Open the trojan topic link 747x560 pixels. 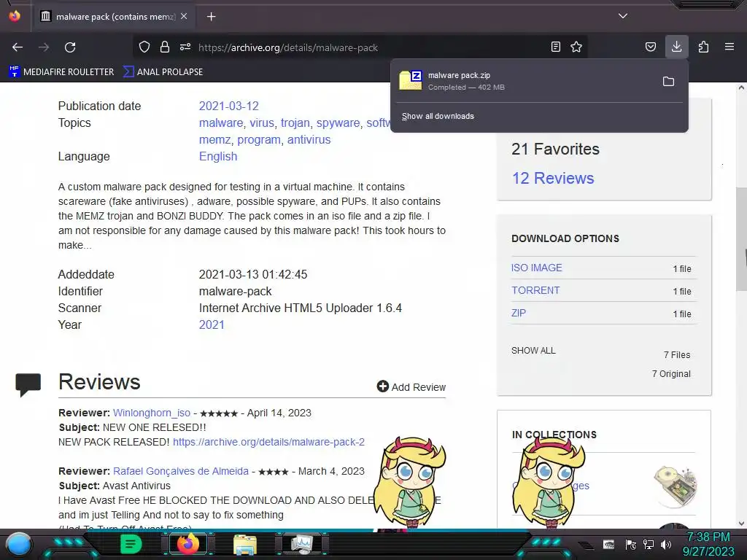[295, 122]
